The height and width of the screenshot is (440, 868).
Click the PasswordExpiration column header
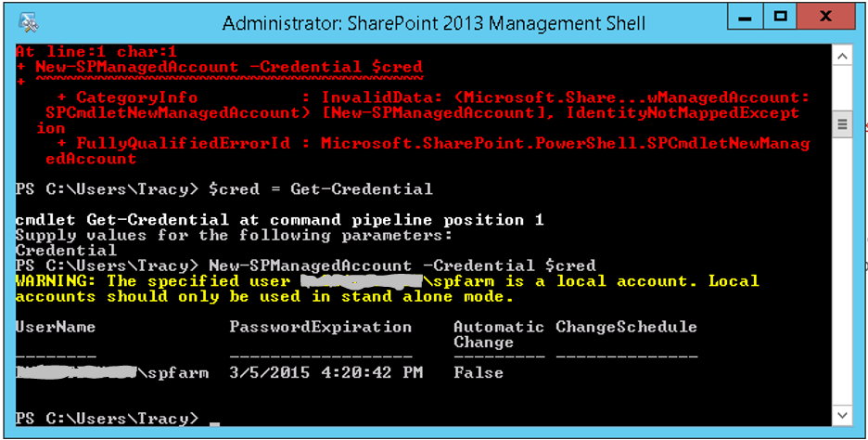pos(321,327)
